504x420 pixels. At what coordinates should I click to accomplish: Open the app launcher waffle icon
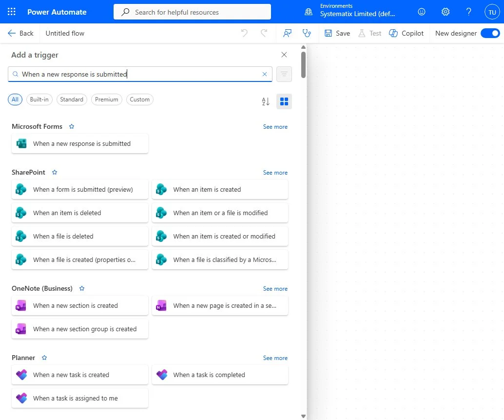coord(12,12)
